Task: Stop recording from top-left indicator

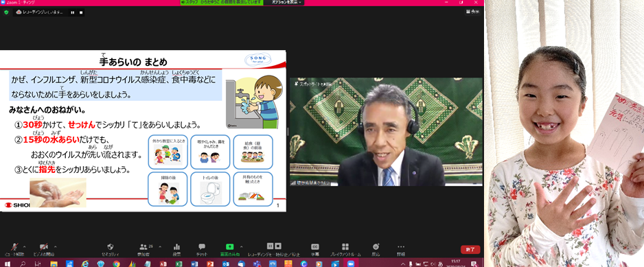Action: pyautogui.click(x=81, y=12)
